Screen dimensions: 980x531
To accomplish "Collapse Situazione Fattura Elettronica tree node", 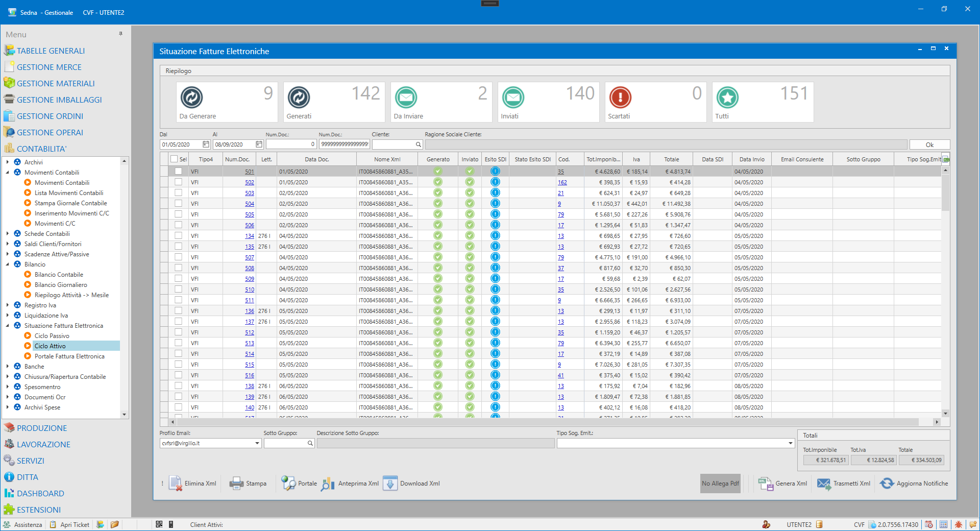I will click(x=8, y=325).
